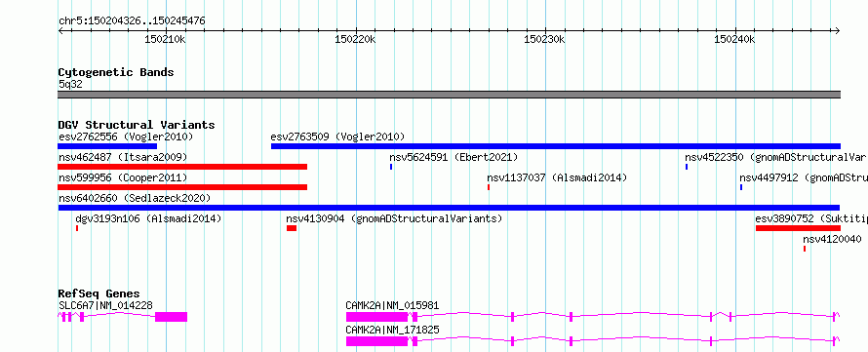
Task: Open the CAMK2A|NM_015981 gene label
Action: (393, 305)
